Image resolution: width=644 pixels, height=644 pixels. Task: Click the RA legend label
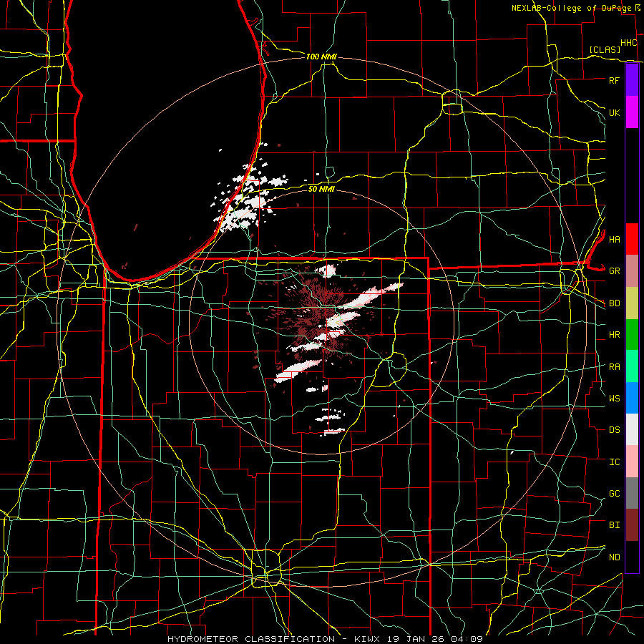(614, 366)
